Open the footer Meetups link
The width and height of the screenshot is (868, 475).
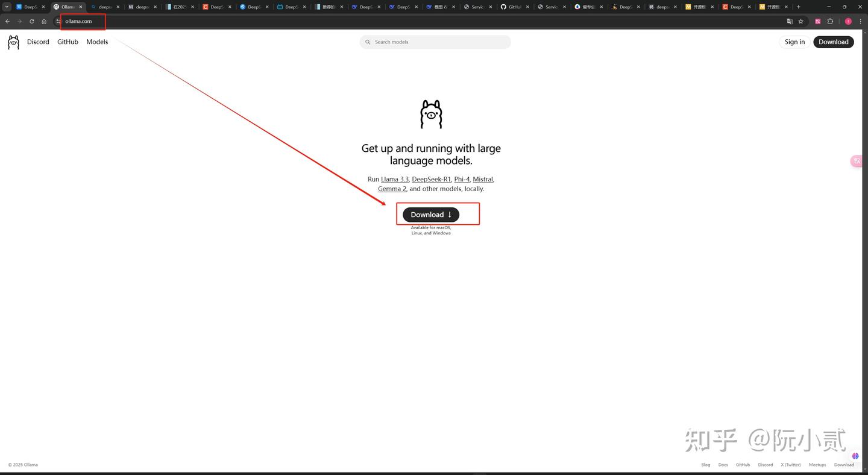click(x=817, y=465)
